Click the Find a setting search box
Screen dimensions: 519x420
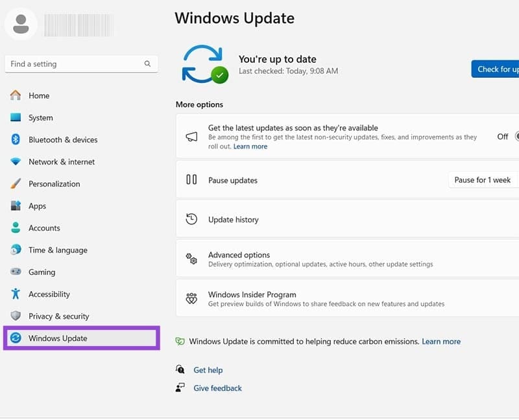pos(81,64)
